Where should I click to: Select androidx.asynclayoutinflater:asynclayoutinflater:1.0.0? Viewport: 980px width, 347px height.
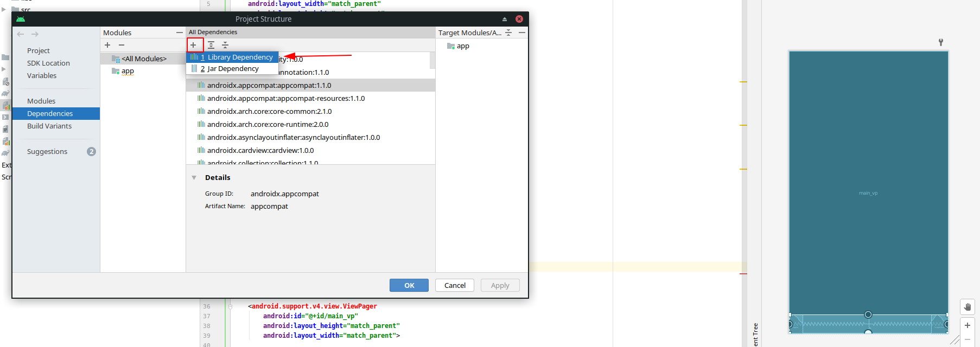[x=310, y=137]
